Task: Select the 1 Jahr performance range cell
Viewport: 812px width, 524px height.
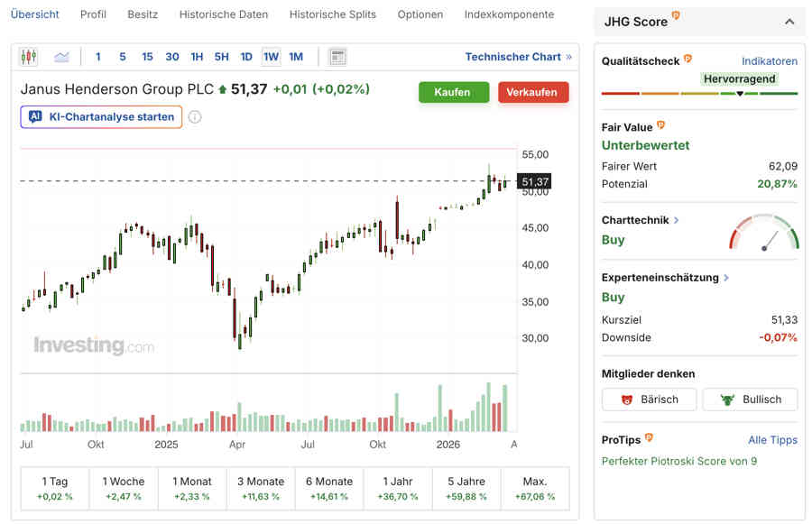Action: [x=398, y=489]
